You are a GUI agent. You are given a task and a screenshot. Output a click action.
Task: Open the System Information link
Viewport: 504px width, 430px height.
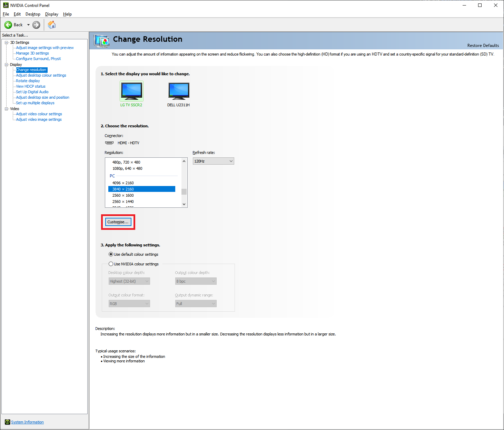coord(27,422)
